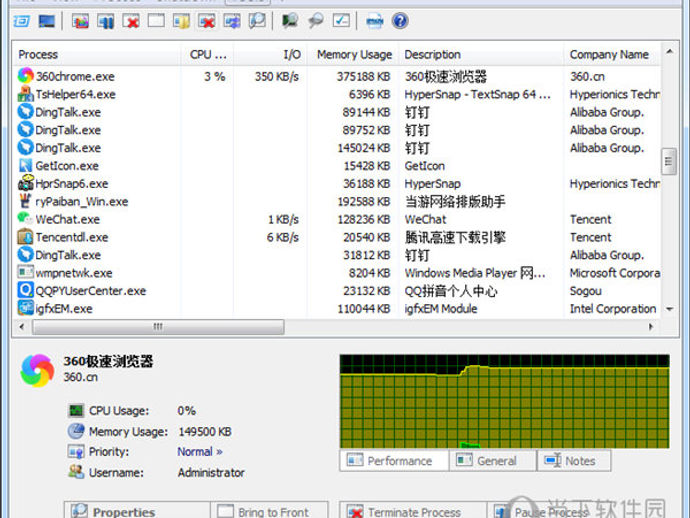Click the 375188 KB memory value
The height and width of the screenshot is (518, 690).
pos(363,76)
